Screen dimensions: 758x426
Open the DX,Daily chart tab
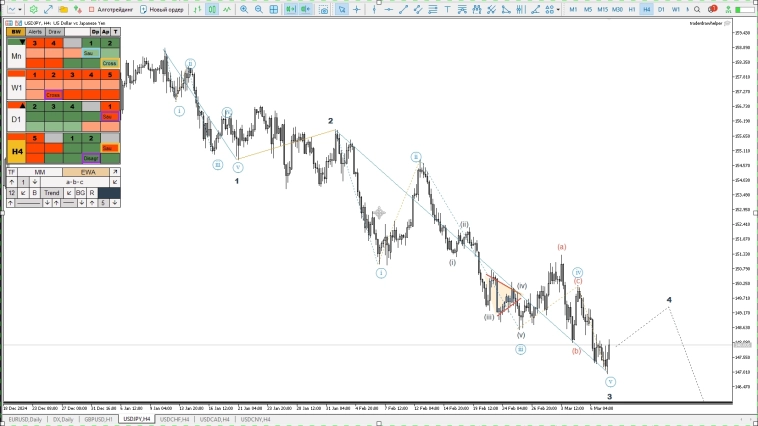coord(63,419)
